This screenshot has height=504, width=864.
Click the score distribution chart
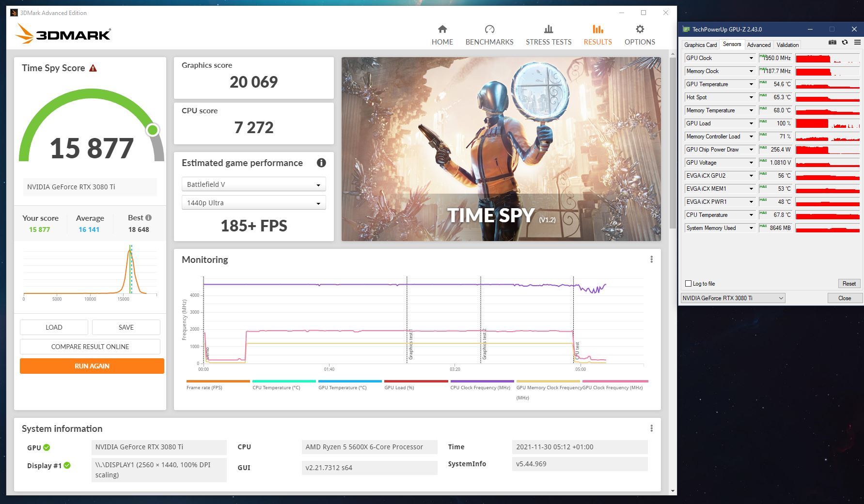pyautogui.click(x=91, y=273)
